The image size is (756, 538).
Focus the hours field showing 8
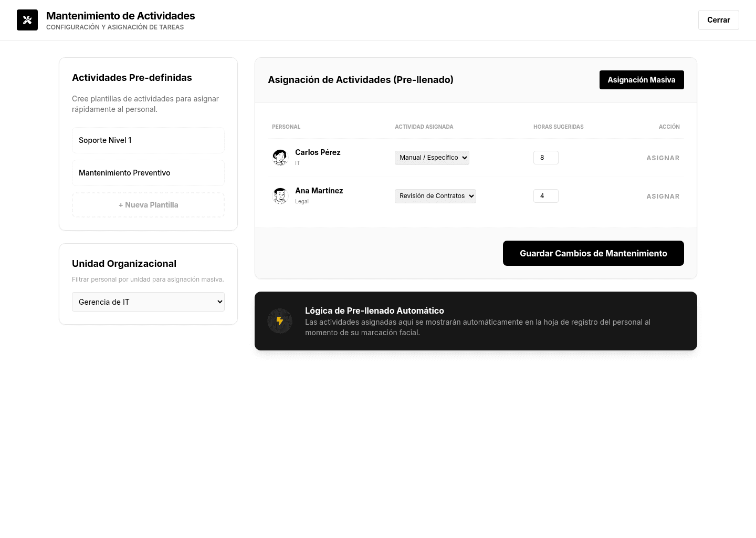click(x=546, y=158)
